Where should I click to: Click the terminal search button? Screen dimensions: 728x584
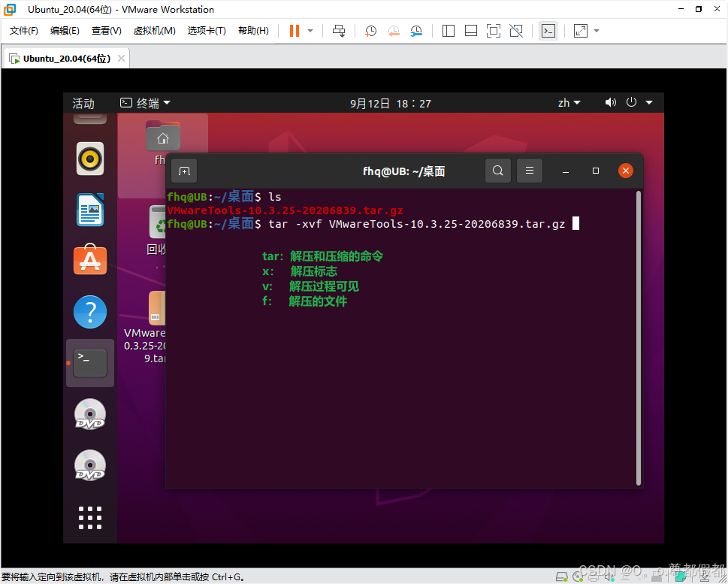[497, 171]
